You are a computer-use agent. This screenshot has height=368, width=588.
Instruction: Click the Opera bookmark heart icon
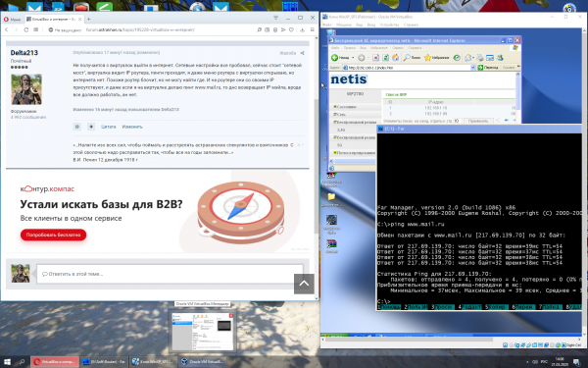pos(291,29)
